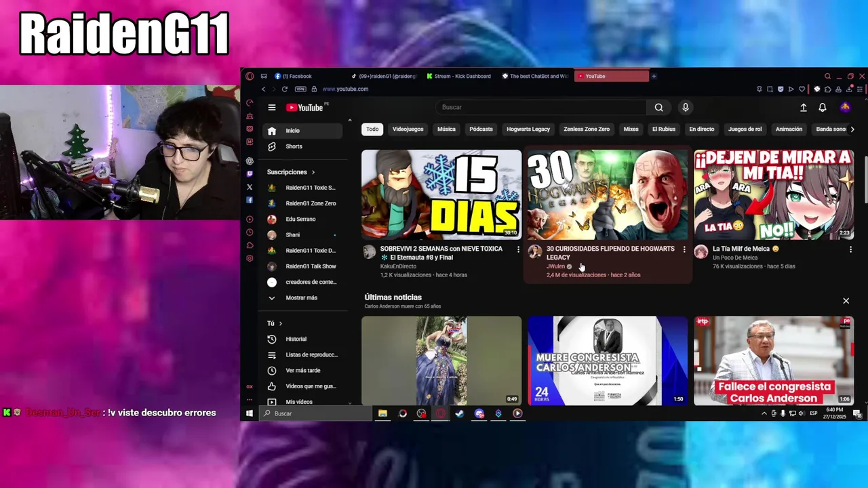Select the Pódcasts filter chip
The image size is (868, 488).
[481, 129]
